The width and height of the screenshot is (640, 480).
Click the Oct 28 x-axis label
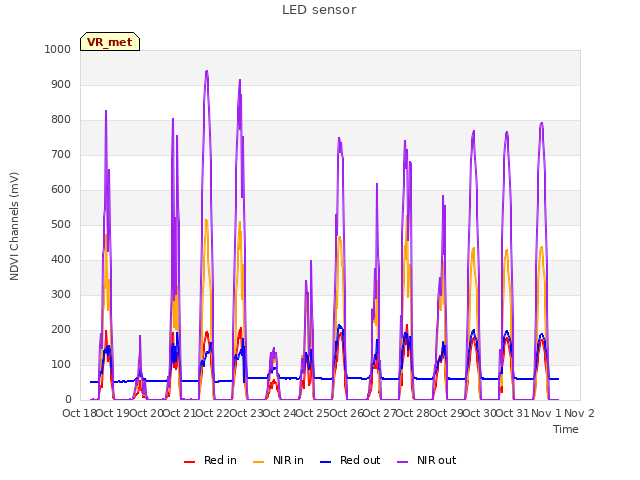pyautogui.click(x=412, y=413)
